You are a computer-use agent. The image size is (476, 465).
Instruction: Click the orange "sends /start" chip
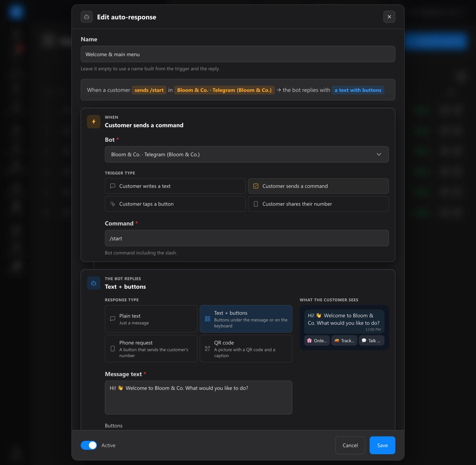[x=149, y=90]
